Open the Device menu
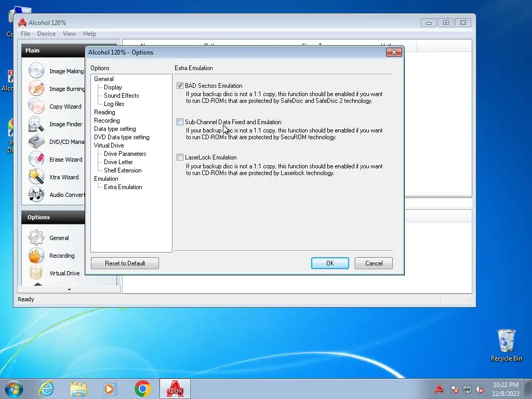 [46, 34]
